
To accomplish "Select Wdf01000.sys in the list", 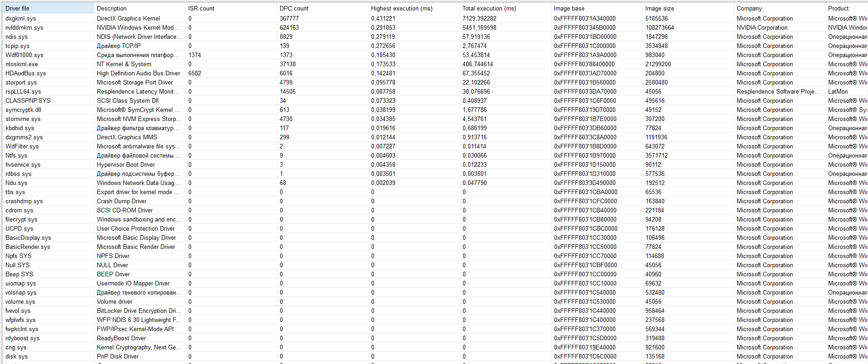I will (x=24, y=55).
